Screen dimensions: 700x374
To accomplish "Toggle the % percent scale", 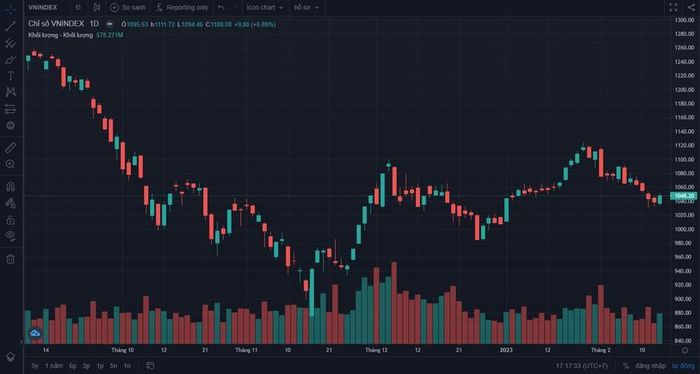I will point(626,366).
